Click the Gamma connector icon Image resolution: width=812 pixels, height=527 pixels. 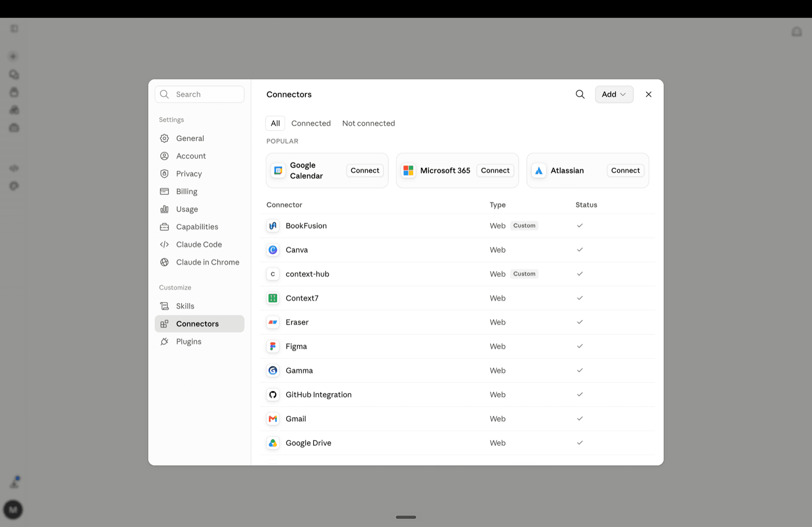273,370
